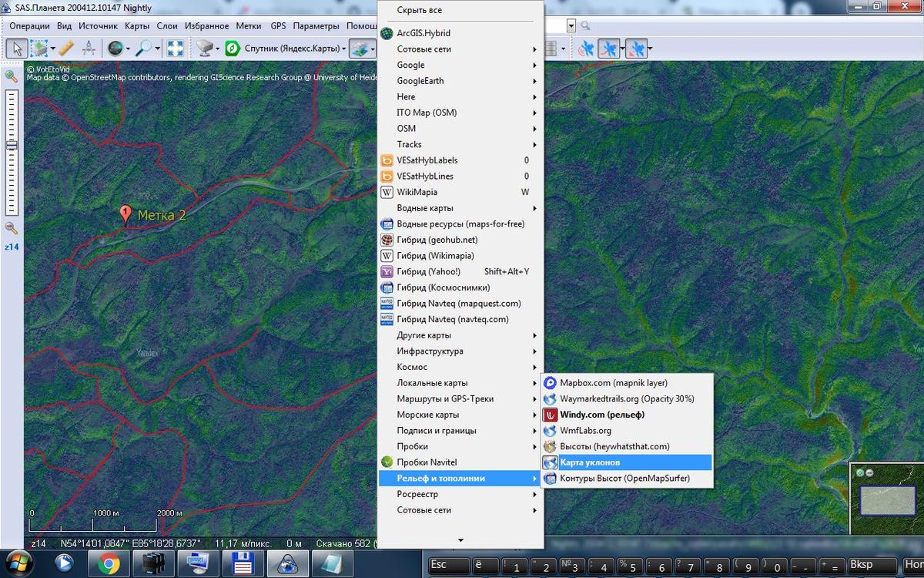Screen dimensions: 924x578
Task: Open the GPS menu
Action: point(278,25)
